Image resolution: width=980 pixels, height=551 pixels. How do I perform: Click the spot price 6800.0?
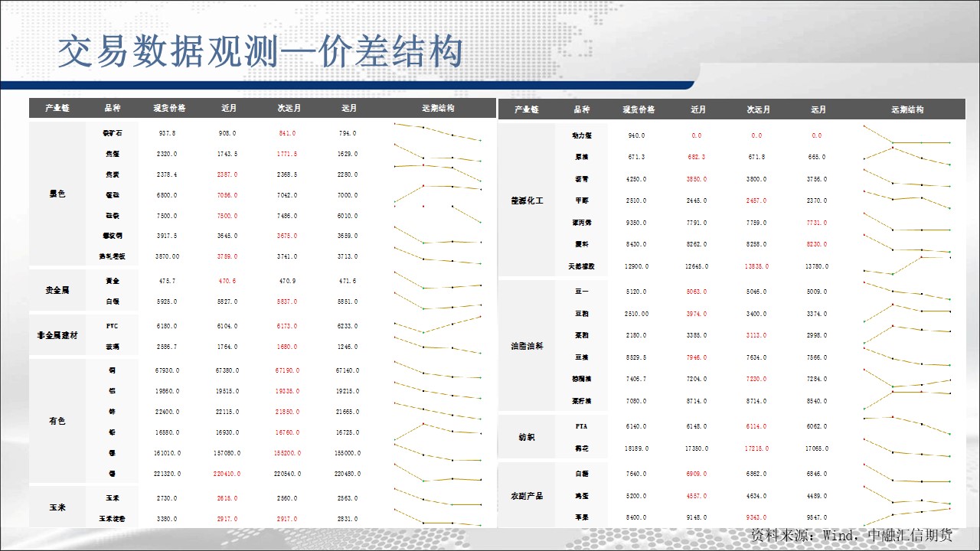(167, 195)
